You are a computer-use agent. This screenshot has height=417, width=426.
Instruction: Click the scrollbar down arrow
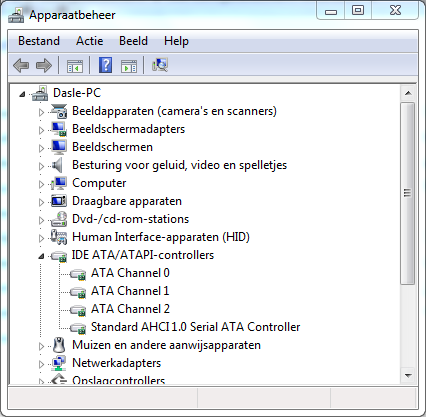tap(408, 376)
